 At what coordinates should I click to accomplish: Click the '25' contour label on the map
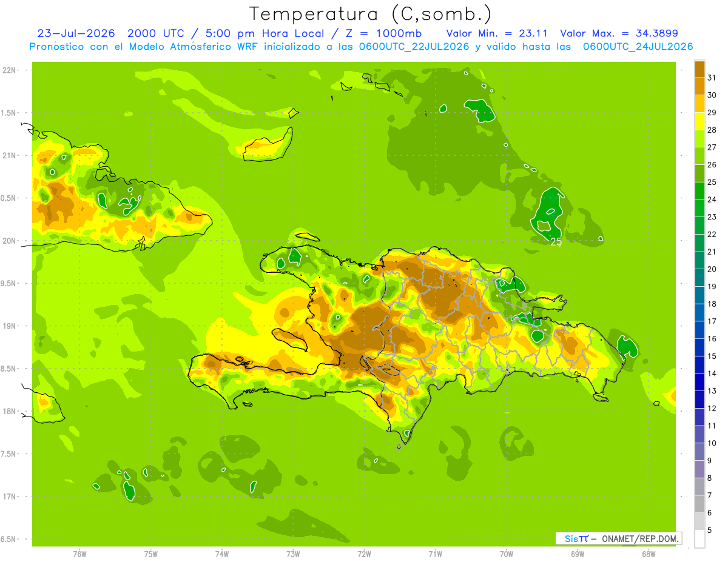556,242
